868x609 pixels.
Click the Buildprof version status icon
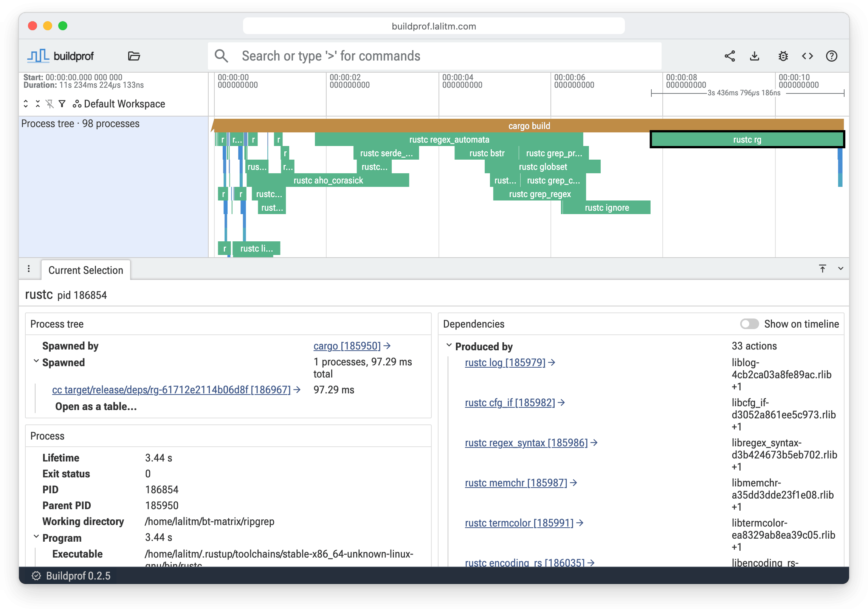click(36, 576)
